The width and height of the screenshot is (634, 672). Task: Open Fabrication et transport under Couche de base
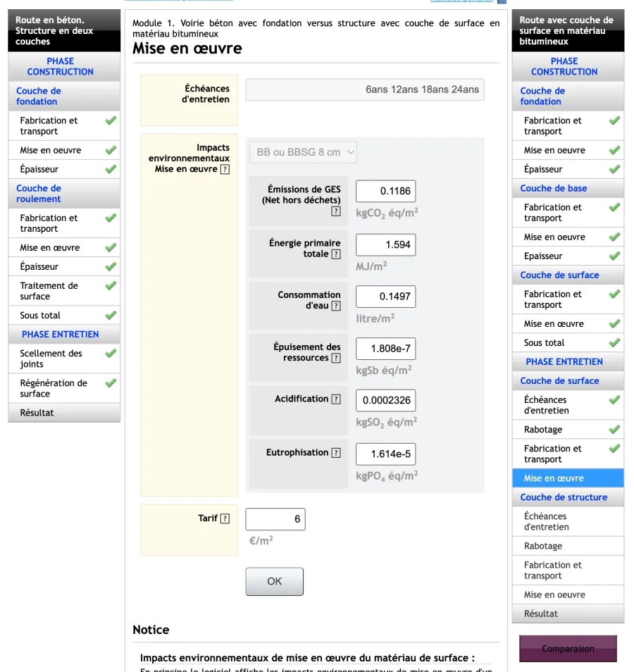pyautogui.click(x=568, y=213)
